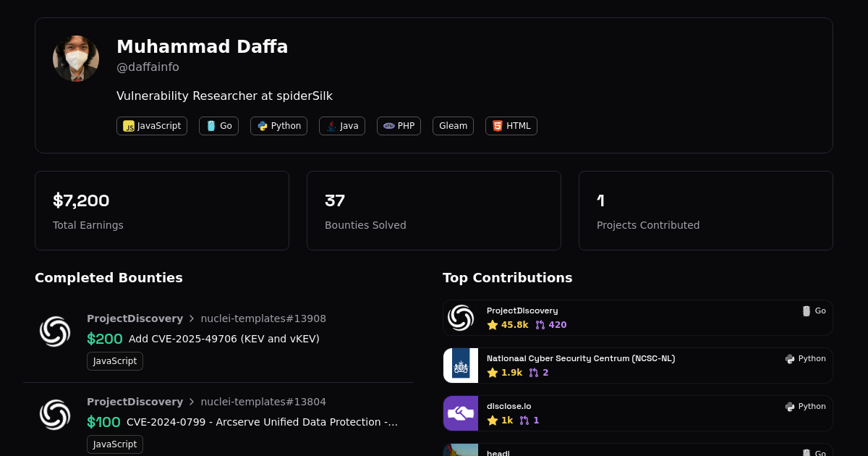This screenshot has width=868, height=456.
Task: Click the Nationaal Cyber Security Centrum logo
Action: (461, 366)
